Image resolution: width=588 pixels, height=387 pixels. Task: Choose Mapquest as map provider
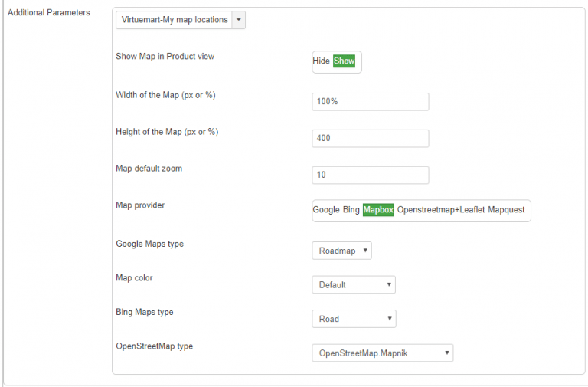[506, 210]
